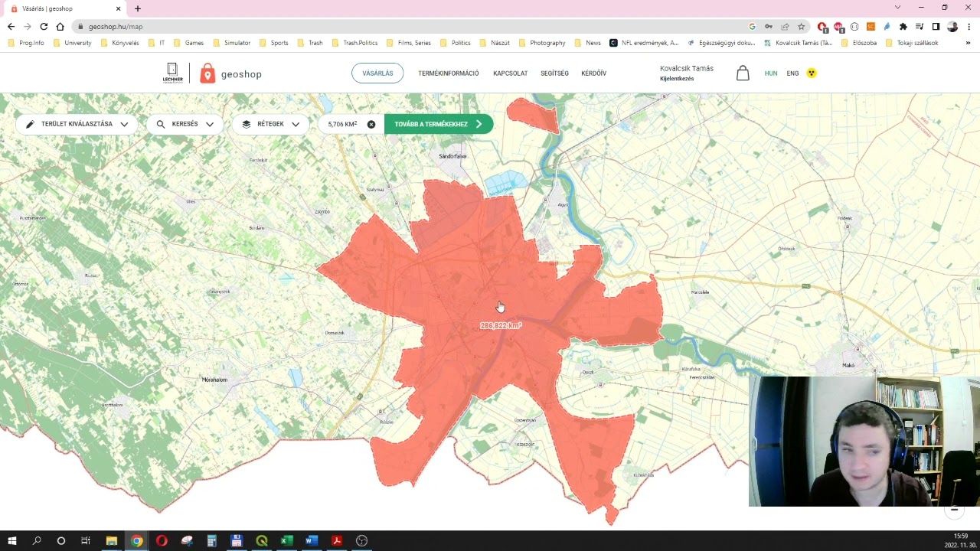The width and height of the screenshot is (980, 551).
Task: Click the pencil icon in Terület kiválasztása
Action: pos(30,124)
